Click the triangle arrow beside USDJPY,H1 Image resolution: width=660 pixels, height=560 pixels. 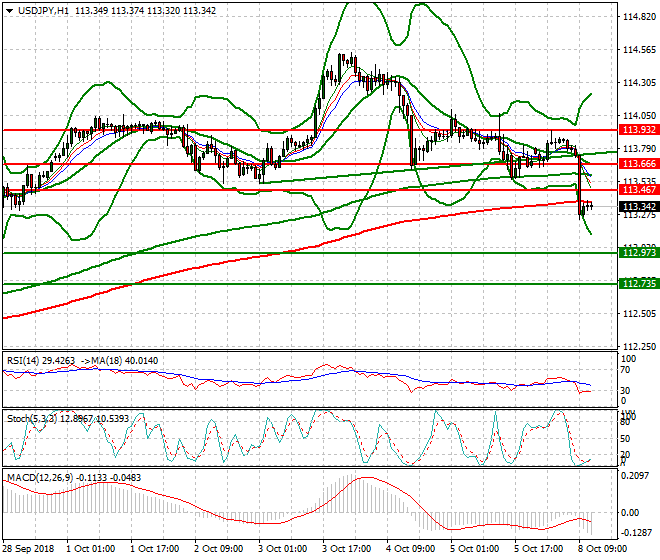(x=9, y=11)
